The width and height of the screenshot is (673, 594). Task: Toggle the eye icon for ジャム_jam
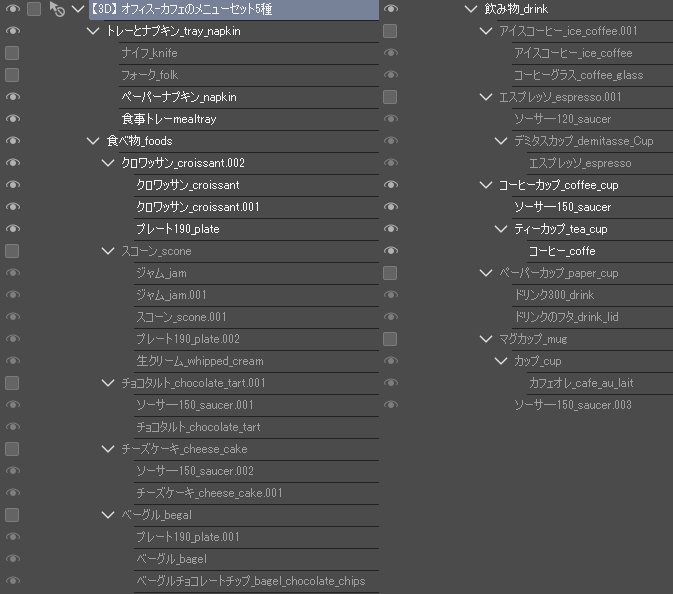12,273
